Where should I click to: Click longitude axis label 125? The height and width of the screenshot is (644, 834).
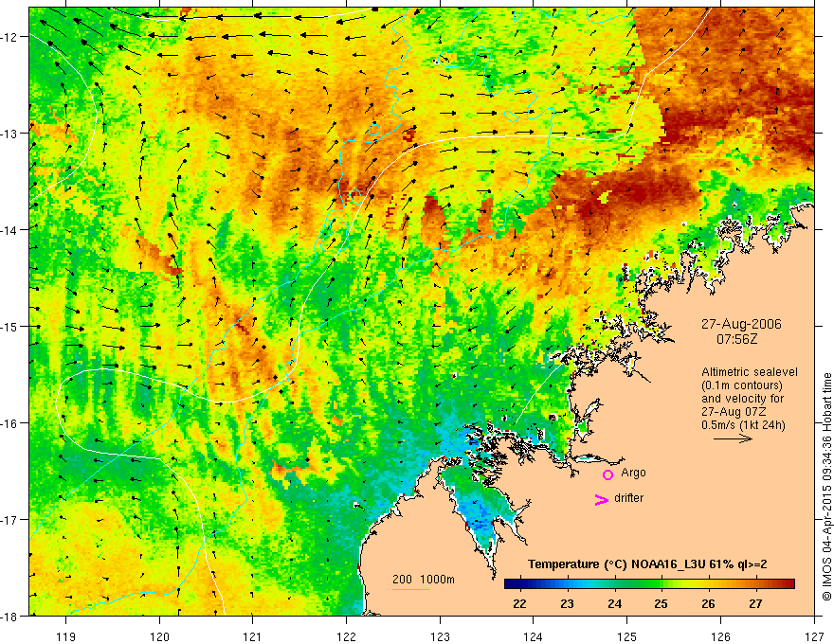[x=627, y=636]
